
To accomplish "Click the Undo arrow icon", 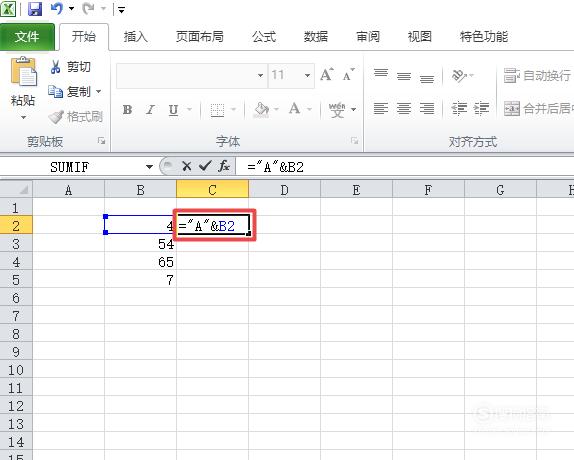I will tap(56, 8).
